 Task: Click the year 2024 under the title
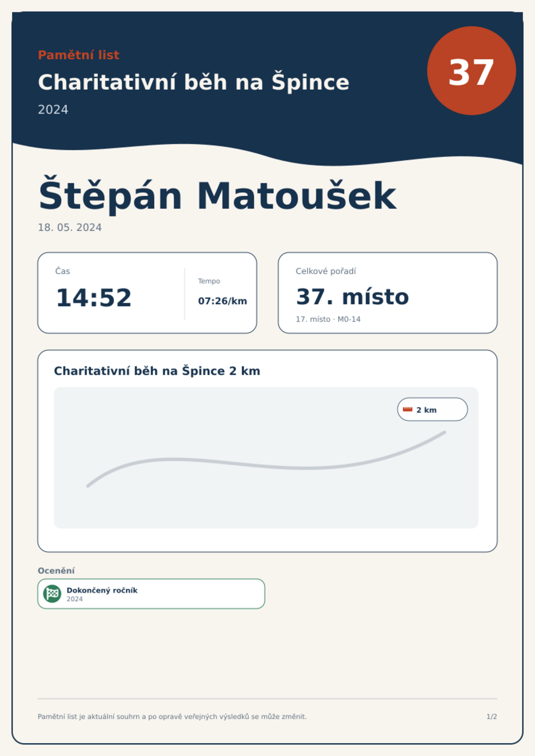53,110
